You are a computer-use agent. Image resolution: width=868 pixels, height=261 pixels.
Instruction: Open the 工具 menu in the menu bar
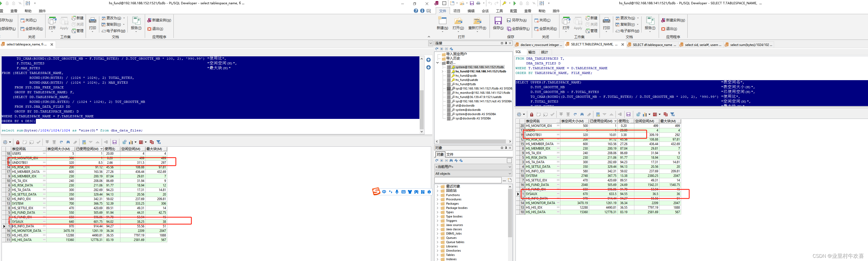[x=500, y=11]
